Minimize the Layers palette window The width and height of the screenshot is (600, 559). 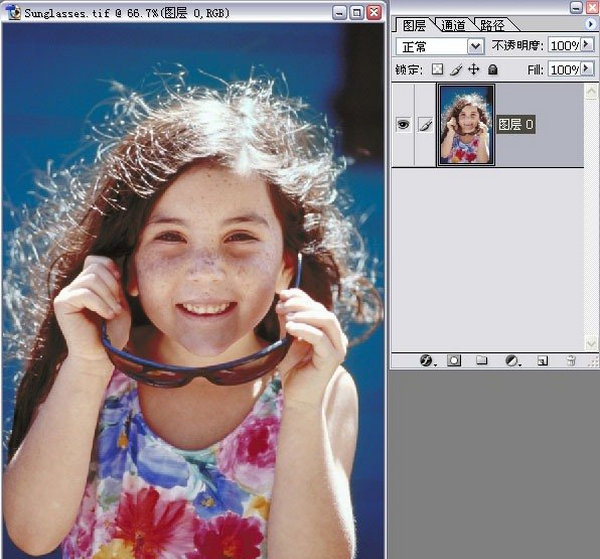pos(576,7)
